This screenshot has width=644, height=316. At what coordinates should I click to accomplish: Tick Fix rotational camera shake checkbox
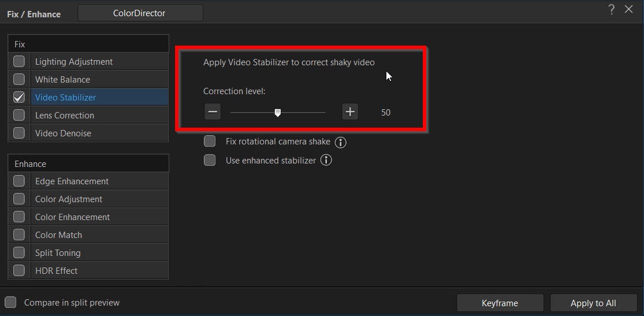coord(210,142)
